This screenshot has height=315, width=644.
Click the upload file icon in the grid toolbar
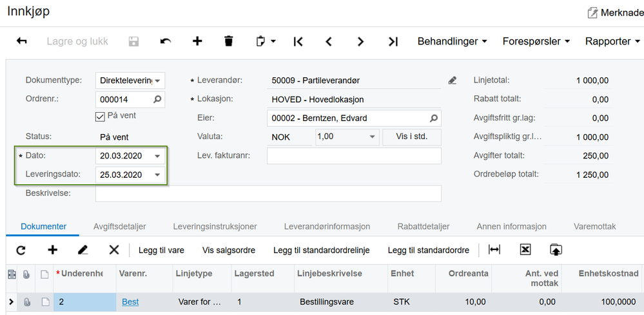(556, 249)
